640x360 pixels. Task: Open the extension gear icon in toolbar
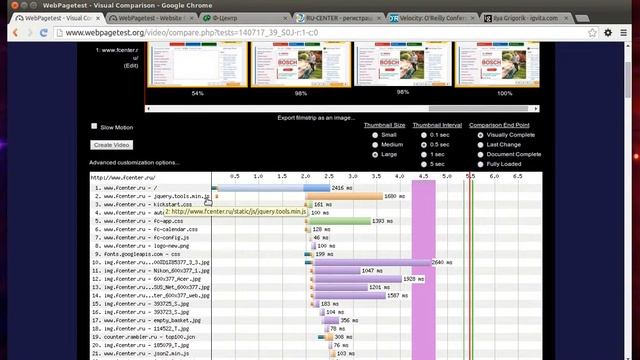point(608,33)
